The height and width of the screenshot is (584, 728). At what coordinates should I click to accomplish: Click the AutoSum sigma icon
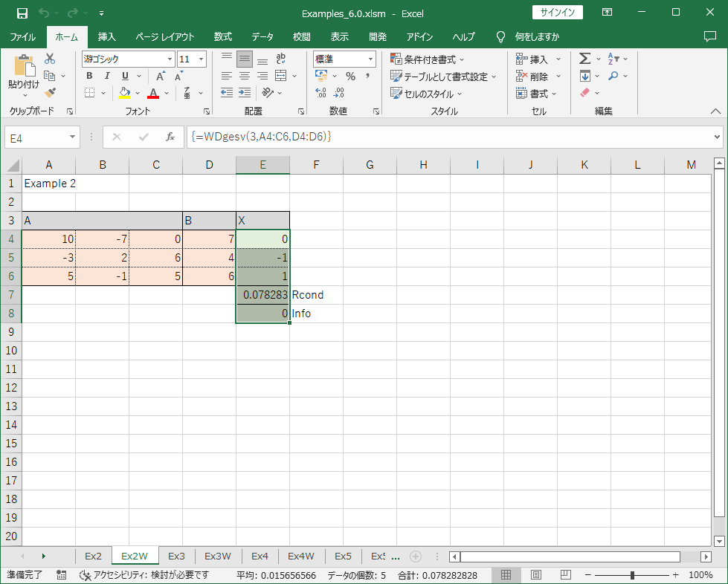[584, 59]
